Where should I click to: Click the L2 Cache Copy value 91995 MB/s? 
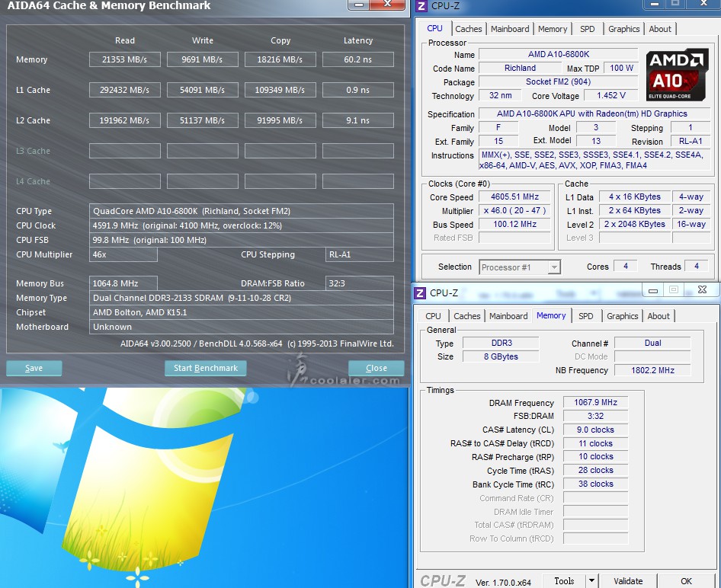280,120
